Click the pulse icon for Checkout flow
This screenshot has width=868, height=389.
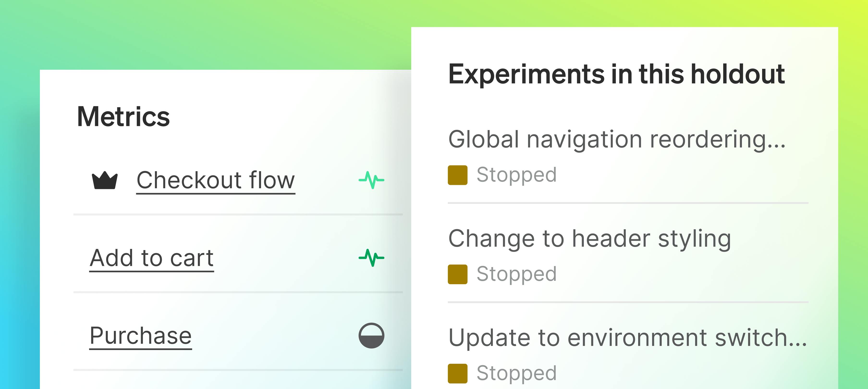coord(371,180)
